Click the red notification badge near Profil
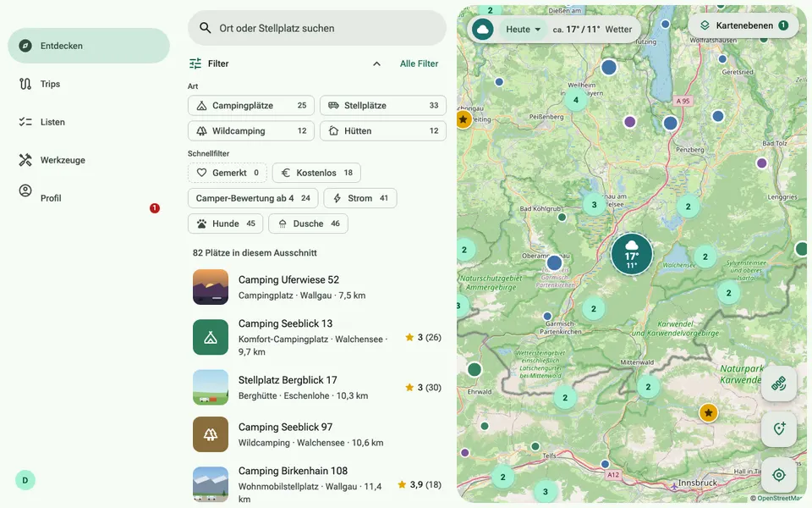812x508 pixels. point(154,208)
